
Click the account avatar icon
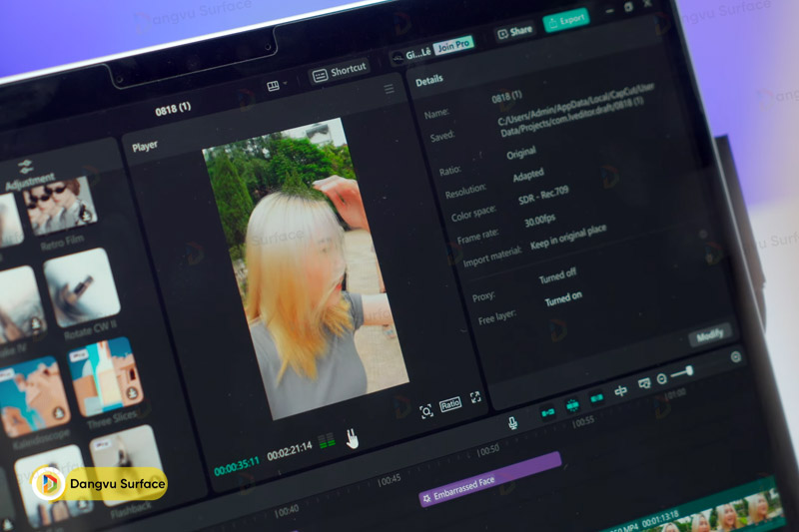(x=398, y=58)
